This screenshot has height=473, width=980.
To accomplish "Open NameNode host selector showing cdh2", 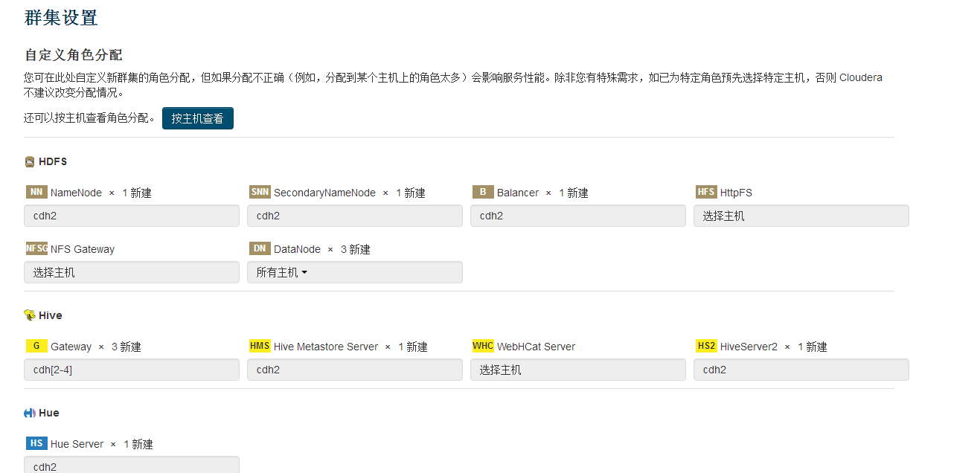I will point(132,216).
